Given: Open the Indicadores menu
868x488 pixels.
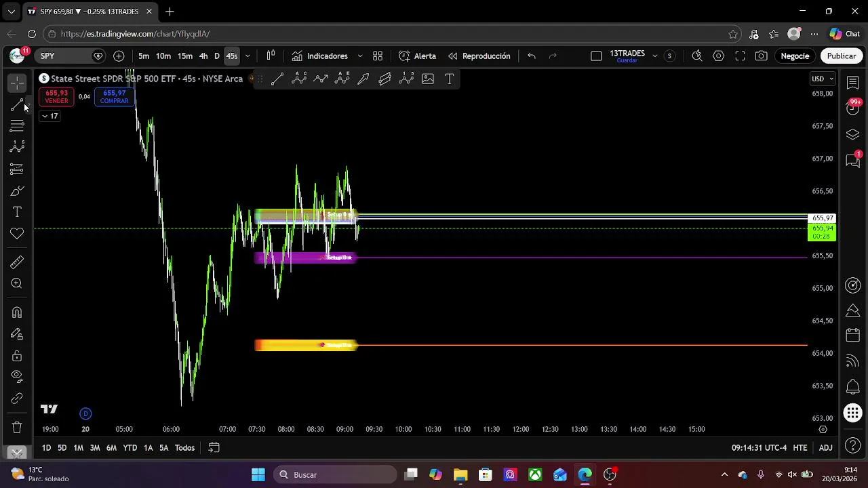Looking at the screenshot, I should 319,56.
